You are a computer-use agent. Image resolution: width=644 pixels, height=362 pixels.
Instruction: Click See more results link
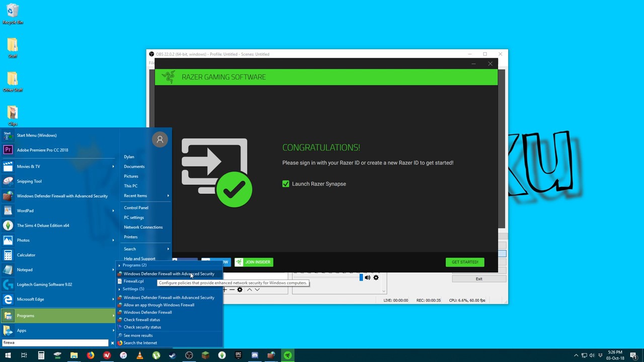tap(138, 335)
